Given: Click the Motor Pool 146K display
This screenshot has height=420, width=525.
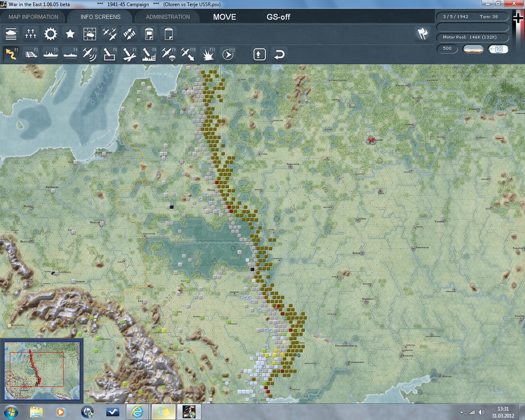Looking at the screenshot, I should 472,37.
